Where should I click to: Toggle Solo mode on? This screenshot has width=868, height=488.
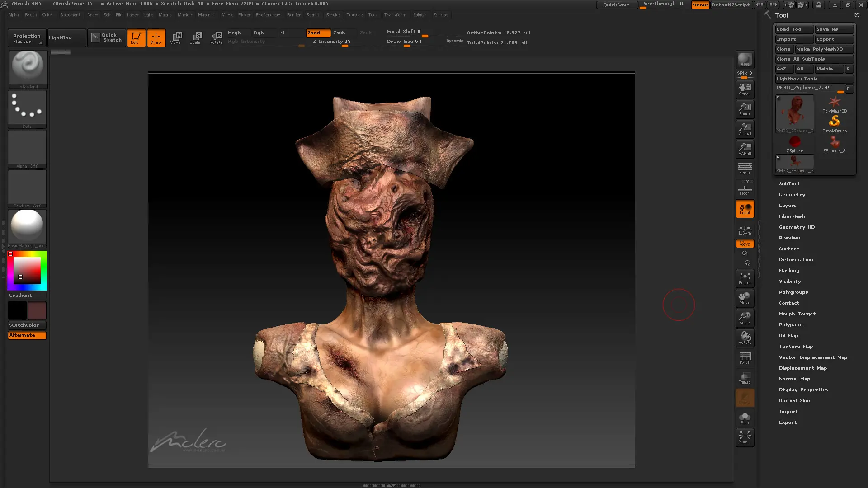pos(745,418)
